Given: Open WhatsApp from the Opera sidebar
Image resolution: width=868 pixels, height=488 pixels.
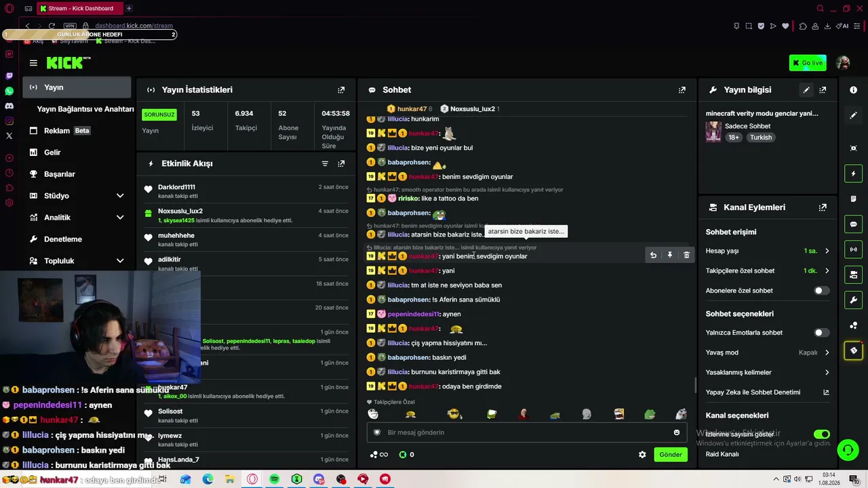Looking at the screenshot, I should point(9,91).
